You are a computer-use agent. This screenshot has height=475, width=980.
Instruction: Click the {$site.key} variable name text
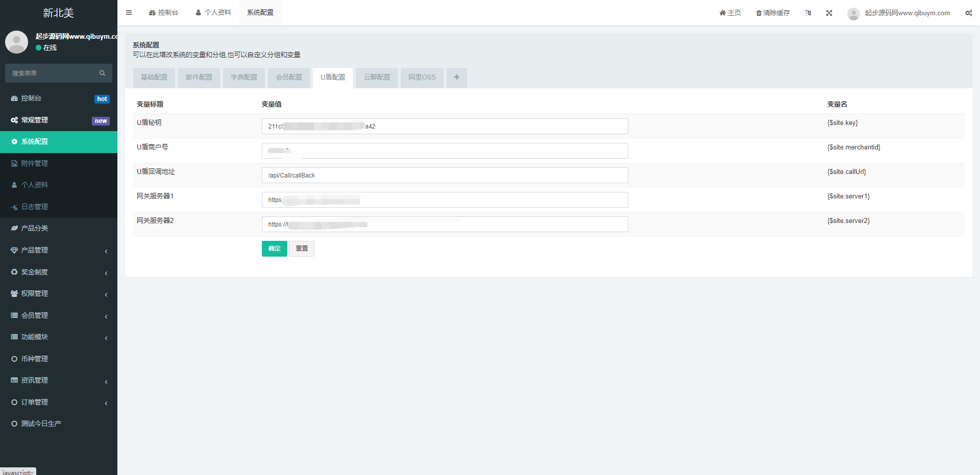[x=843, y=123]
